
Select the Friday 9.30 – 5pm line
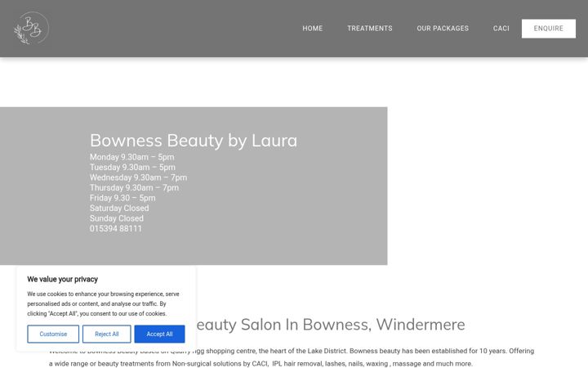pos(122,198)
